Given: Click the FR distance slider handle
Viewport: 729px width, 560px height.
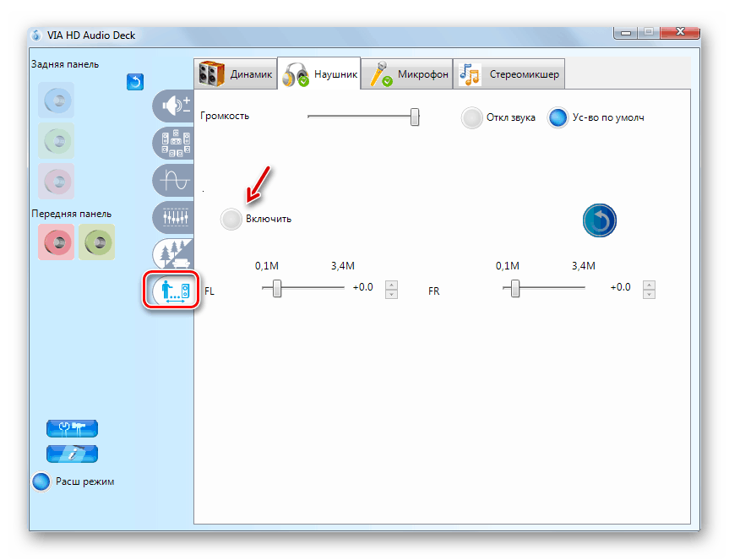Looking at the screenshot, I should tap(515, 288).
